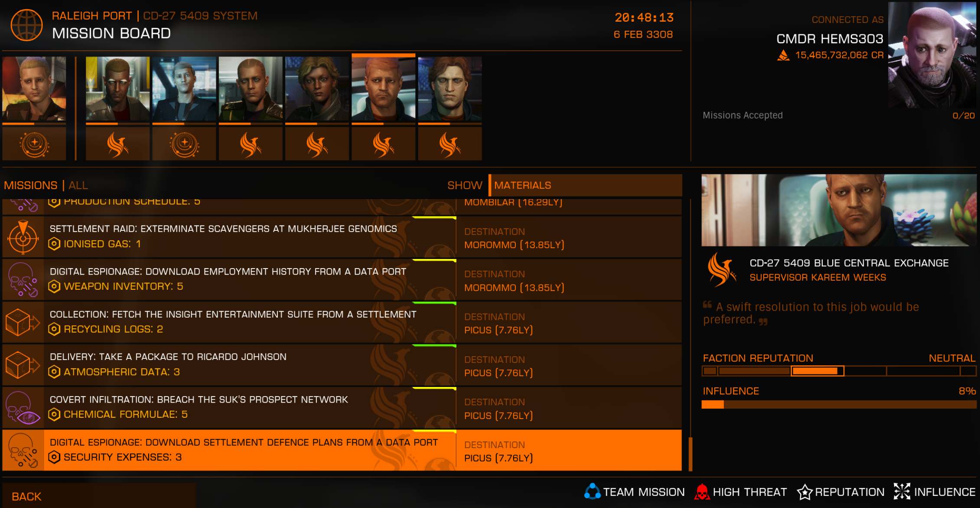Click the Weapon Inventory espionage skull icon

tap(23, 279)
